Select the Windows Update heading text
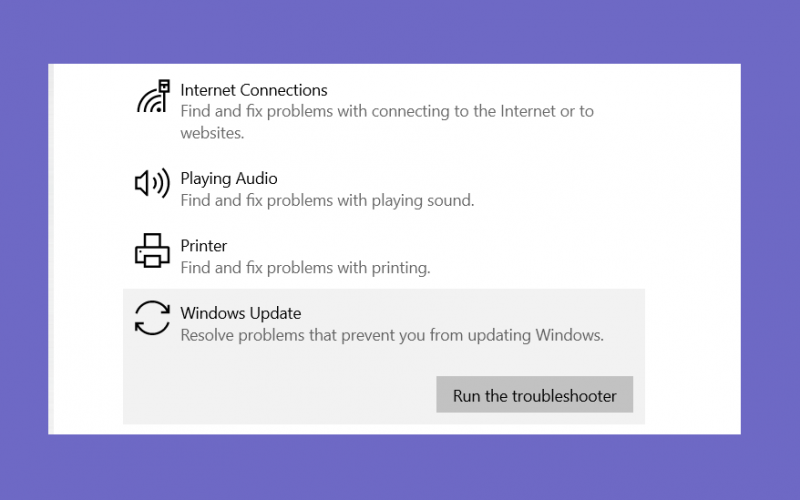 tap(240, 313)
